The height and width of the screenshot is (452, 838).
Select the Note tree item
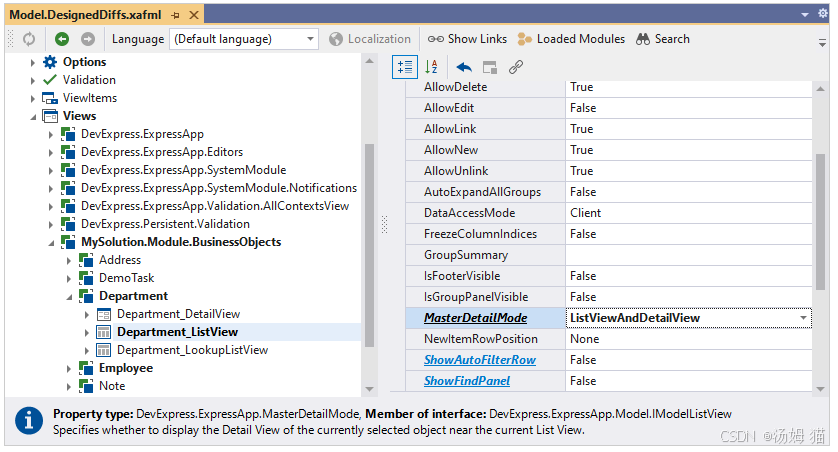(112, 386)
